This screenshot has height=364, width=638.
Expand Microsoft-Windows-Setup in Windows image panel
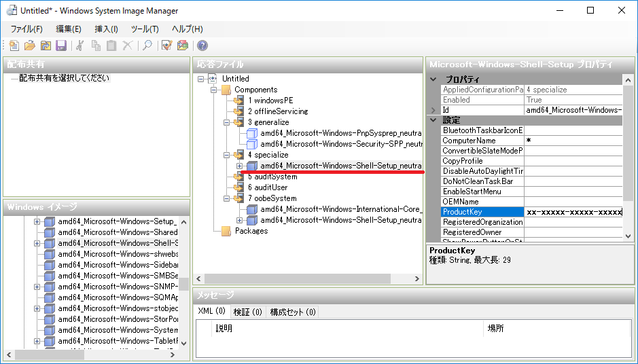[x=37, y=221]
